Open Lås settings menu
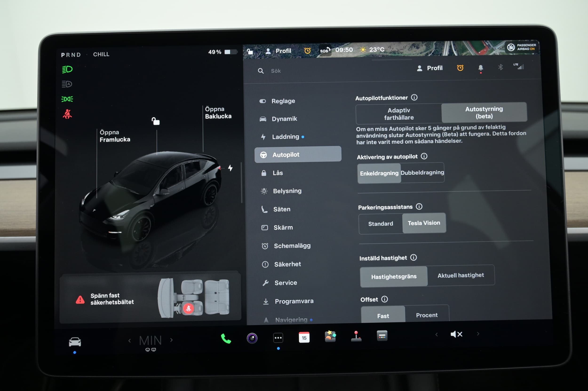 click(x=298, y=173)
